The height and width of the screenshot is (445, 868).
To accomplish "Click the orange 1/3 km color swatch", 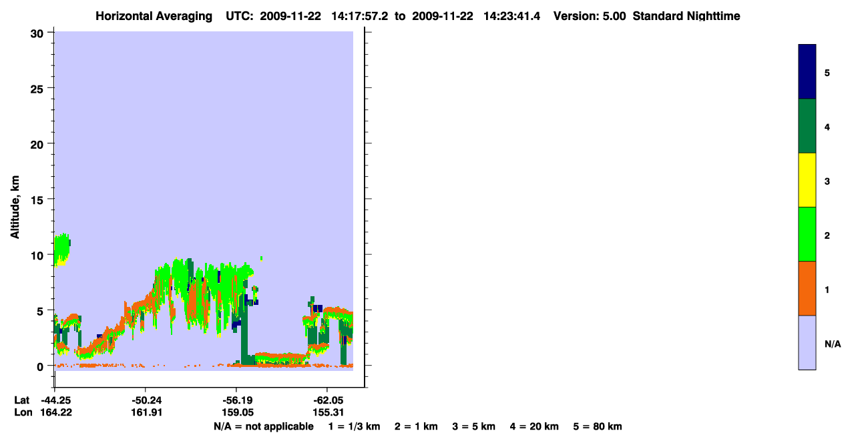I will tap(807, 288).
